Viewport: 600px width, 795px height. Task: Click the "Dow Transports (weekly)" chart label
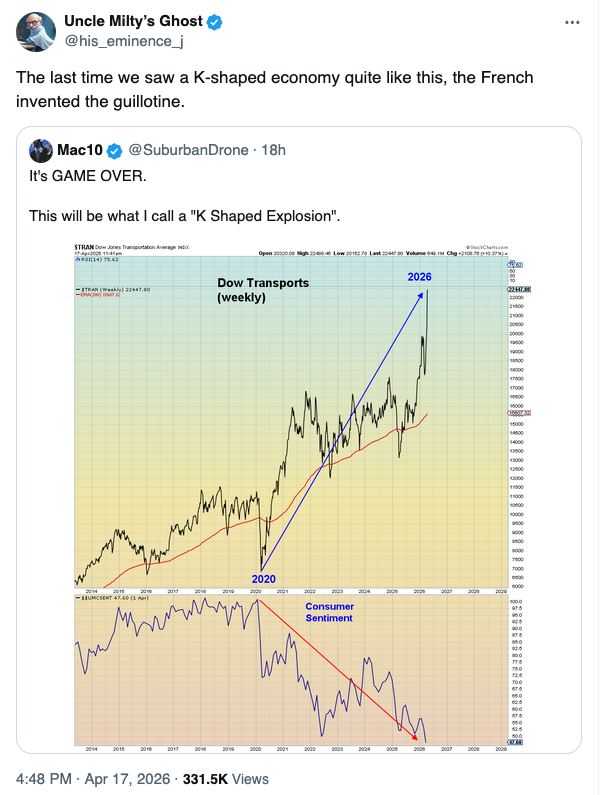coord(262,290)
